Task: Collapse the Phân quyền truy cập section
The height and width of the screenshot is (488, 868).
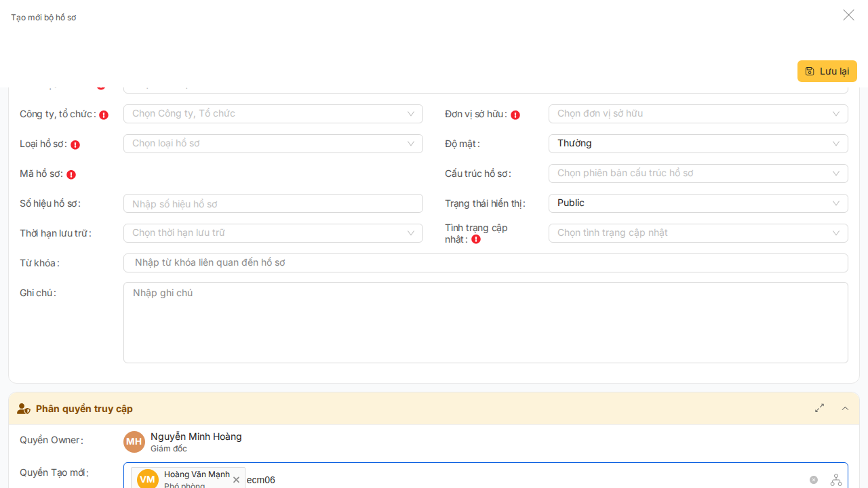Action: tap(845, 408)
